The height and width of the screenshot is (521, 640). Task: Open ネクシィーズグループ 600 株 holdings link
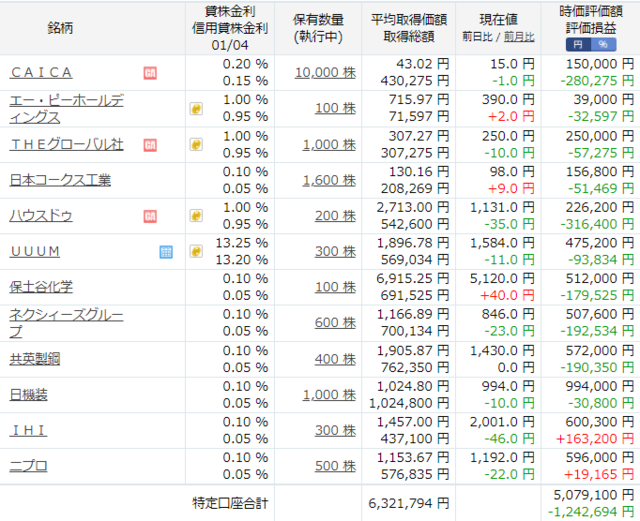[336, 323]
